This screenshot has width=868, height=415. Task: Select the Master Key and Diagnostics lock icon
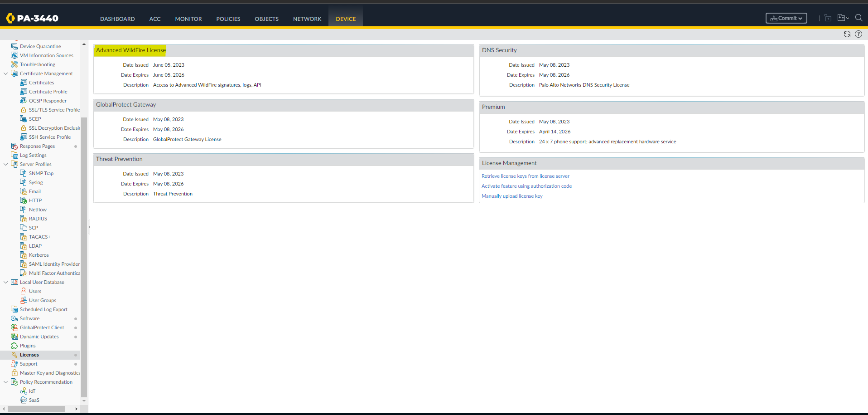pos(14,372)
